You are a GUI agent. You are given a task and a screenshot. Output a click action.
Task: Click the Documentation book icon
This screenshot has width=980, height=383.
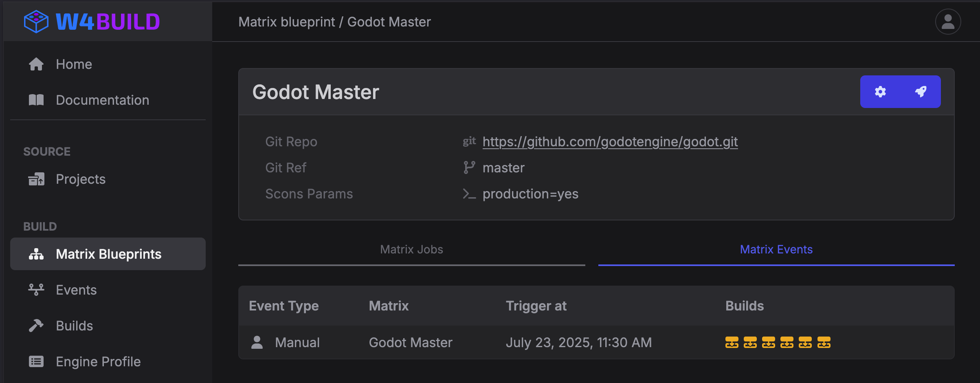tap(36, 100)
